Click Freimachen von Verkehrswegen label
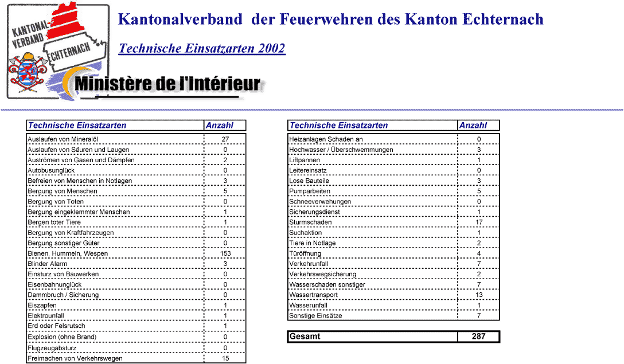Image resolution: width=624 pixels, height=364 pixels. click(x=75, y=358)
